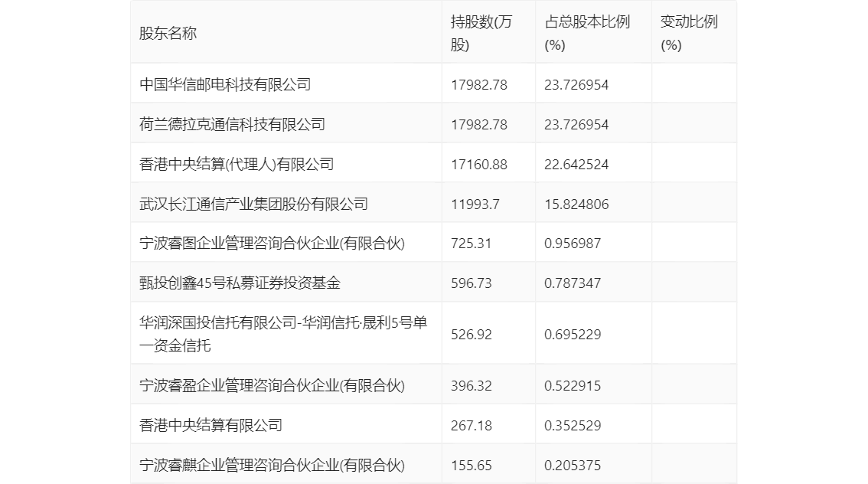Select 华润深国投信托有限公司 trust shareholder name
Screen dimensions: 868x484
click(283, 334)
